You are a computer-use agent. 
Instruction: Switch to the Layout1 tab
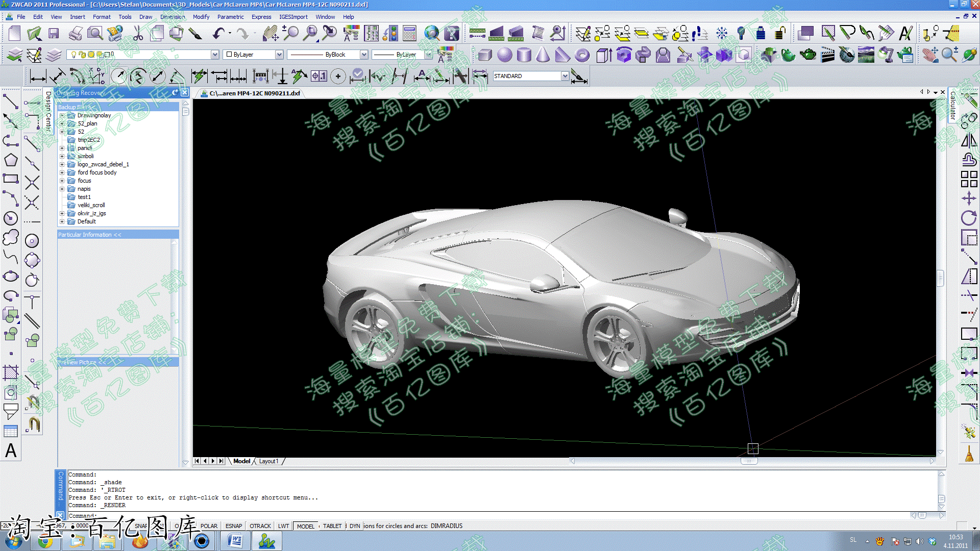click(x=268, y=461)
